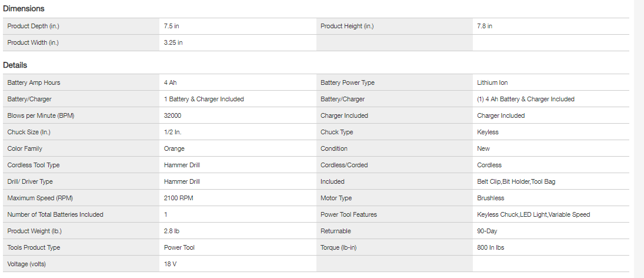
Task: Click the Cordless/Corded label
Action: point(344,165)
